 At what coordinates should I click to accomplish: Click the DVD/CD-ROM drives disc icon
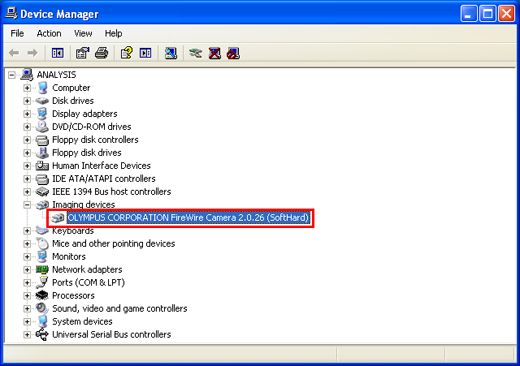42,127
